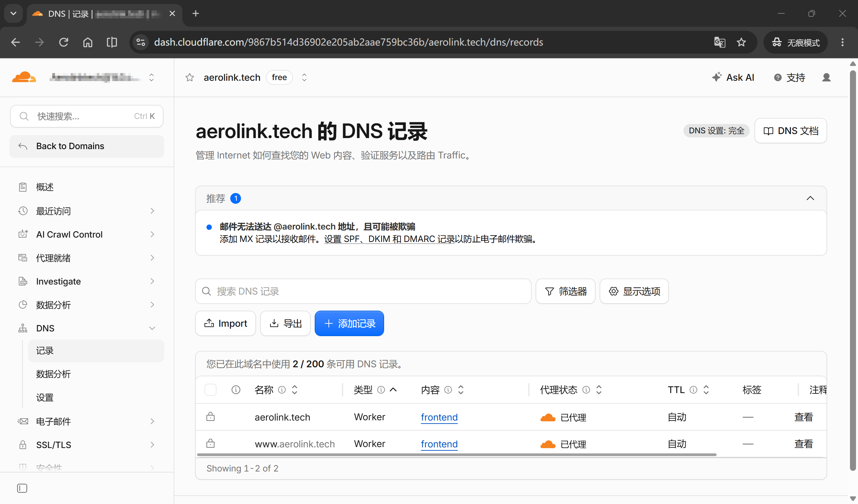858x504 pixels.
Task: Open the 支持 support menu
Action: click(789, 78)
